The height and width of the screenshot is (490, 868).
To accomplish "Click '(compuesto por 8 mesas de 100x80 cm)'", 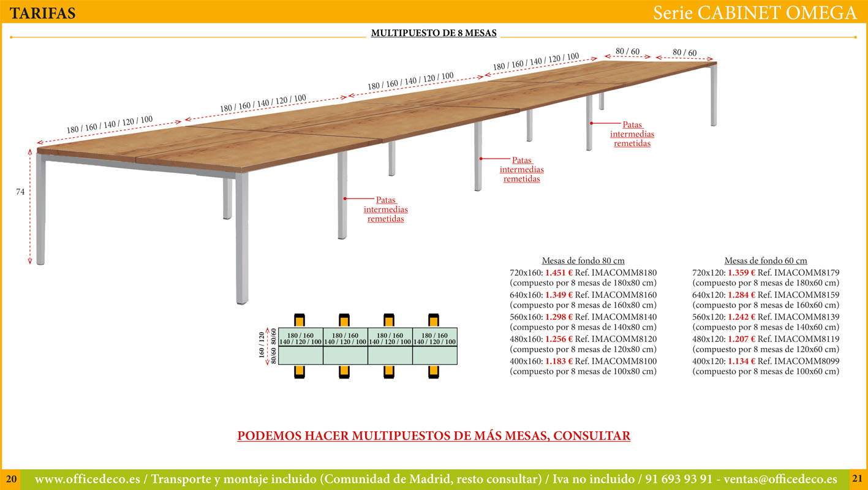I will (583, 371).
